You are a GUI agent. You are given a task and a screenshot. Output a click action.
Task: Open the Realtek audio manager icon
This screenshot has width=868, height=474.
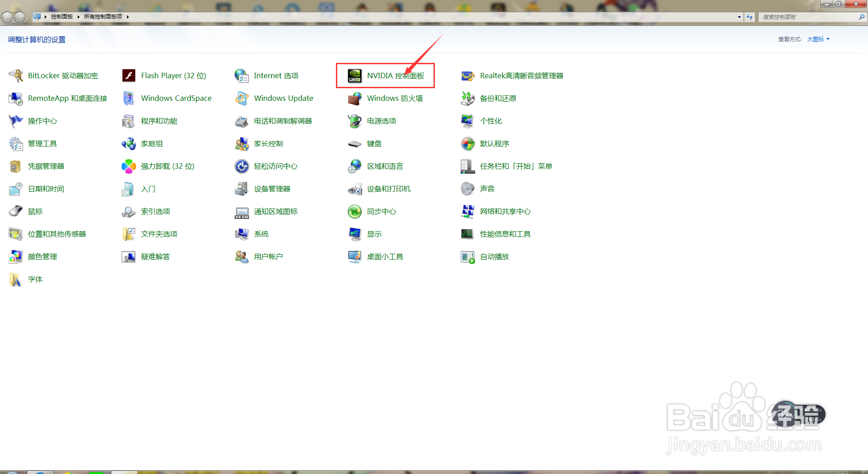pos(468,76)
